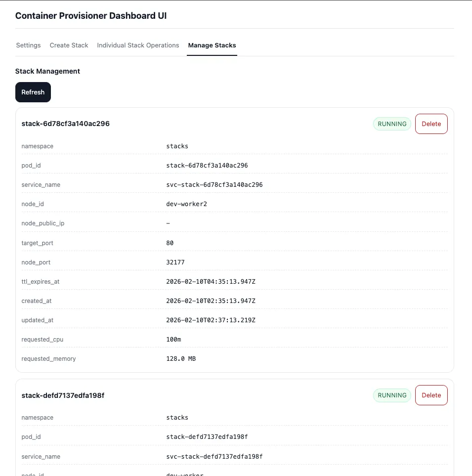Screen dimensions: 472x476
Task: Click the stack-6d78cf3a140ac296 card heading
Action: 66,124
